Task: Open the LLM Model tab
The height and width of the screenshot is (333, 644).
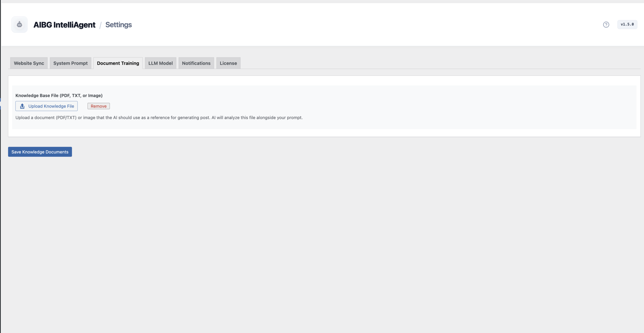Action: click(x=160, y=63)
